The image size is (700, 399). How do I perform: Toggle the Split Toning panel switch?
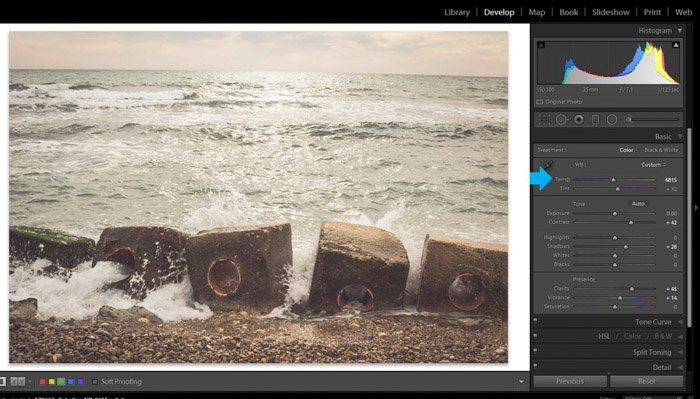(535, 351)
